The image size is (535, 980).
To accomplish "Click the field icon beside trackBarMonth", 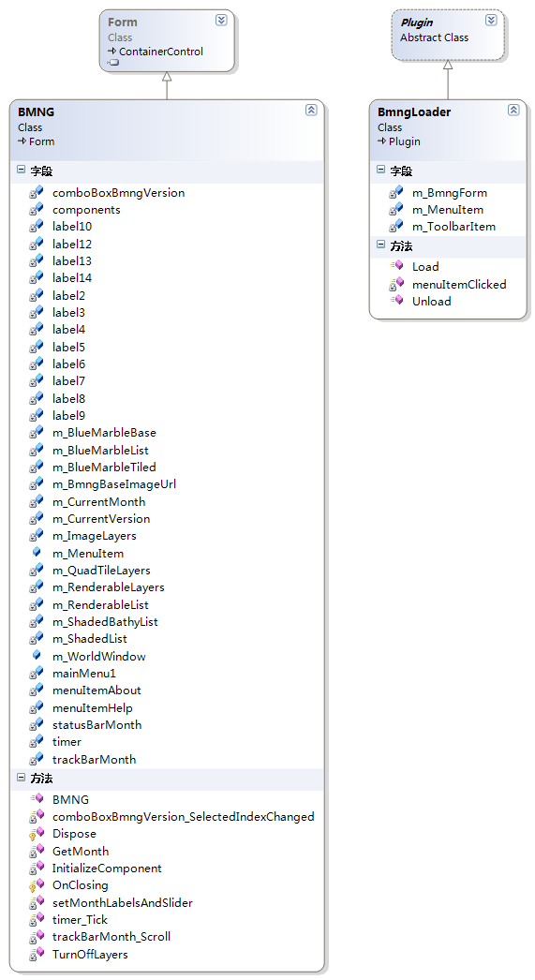I will pos(37,759).
